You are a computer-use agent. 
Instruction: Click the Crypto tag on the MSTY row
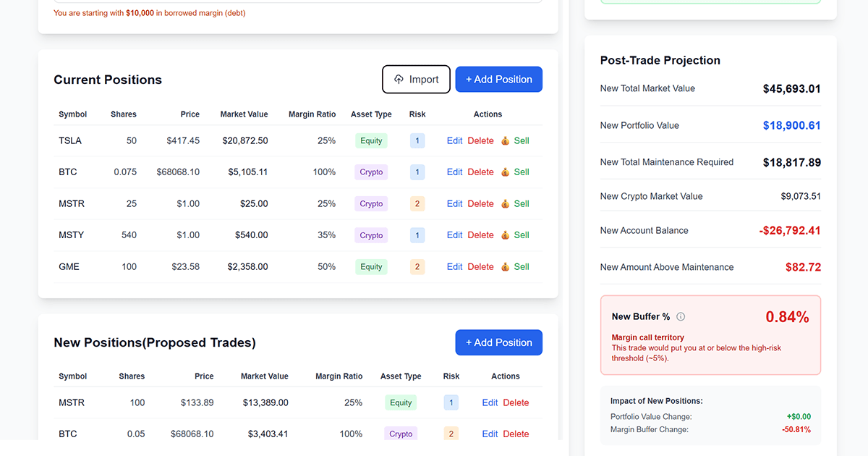pos(371,235)
